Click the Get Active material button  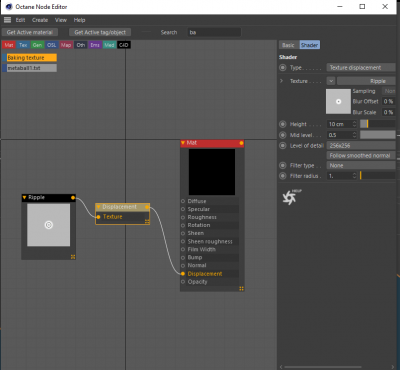point(30,32)
